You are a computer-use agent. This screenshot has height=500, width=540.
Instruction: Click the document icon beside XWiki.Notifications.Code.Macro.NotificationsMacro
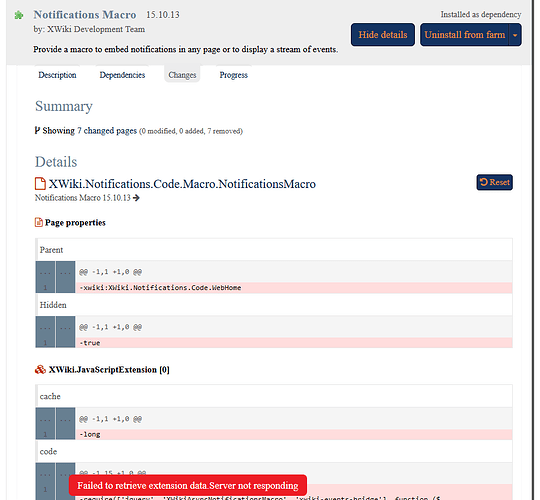point(40,184)
